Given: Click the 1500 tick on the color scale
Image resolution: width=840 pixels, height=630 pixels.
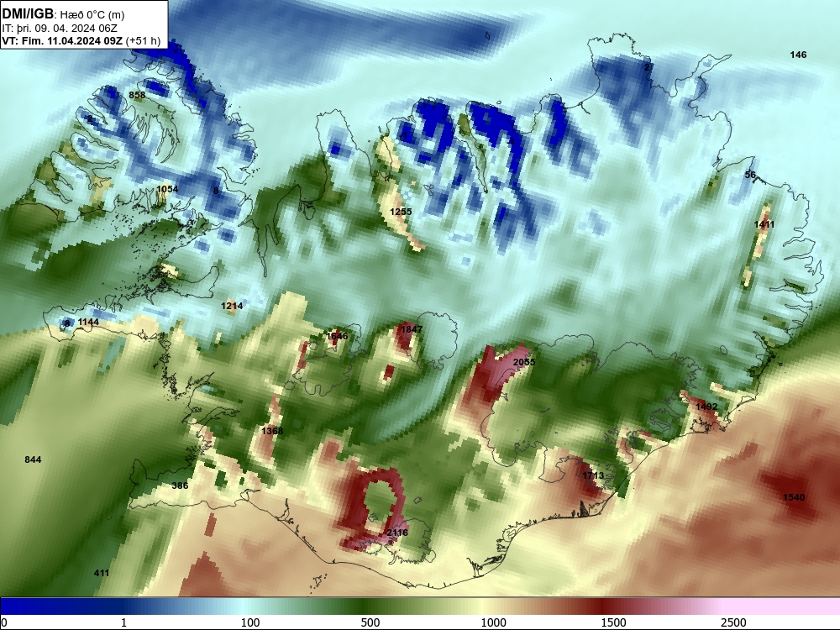Looking at the screenshot, I should pyautogui.click(x=613, y=622).
